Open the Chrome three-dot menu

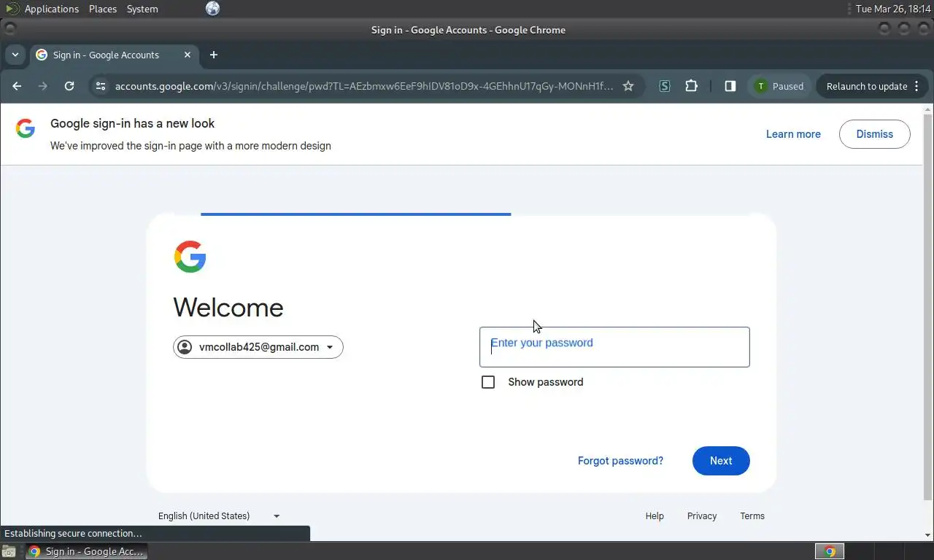[917, 86]
